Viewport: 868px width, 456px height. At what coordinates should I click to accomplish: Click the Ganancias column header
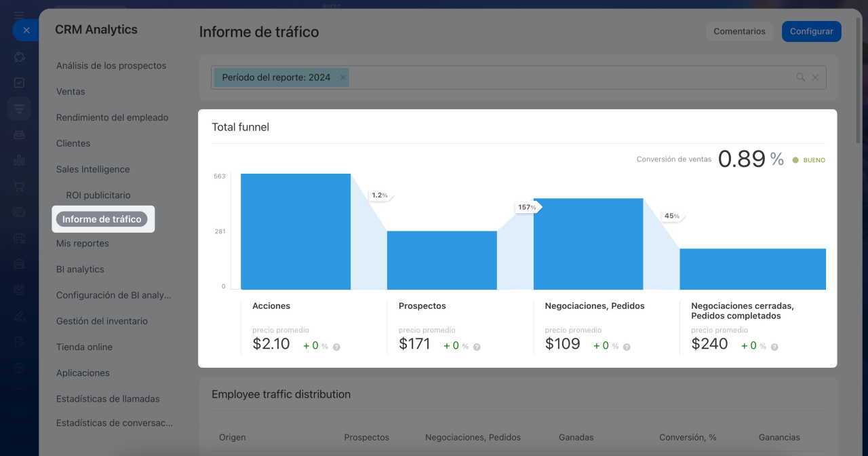[x=779, y=438]
